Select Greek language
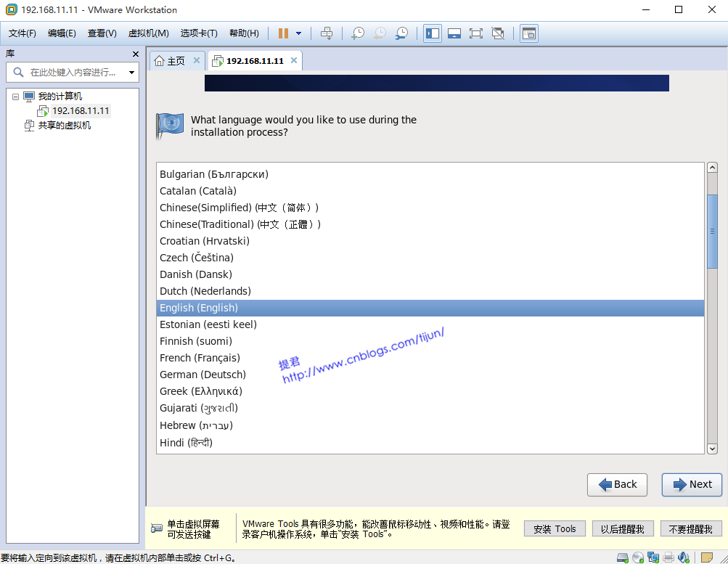This screenshot has height=564, width=728. (430, 391)
